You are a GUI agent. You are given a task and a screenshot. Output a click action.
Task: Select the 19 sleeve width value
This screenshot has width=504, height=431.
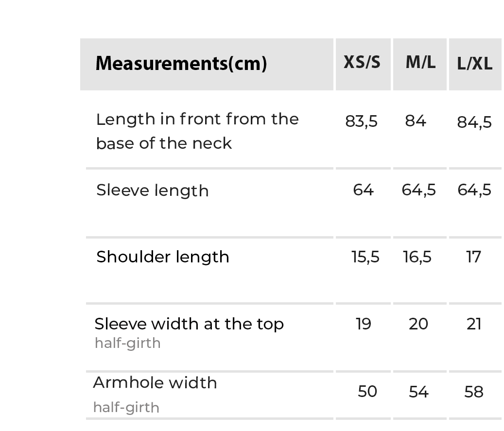coord(364,324)
